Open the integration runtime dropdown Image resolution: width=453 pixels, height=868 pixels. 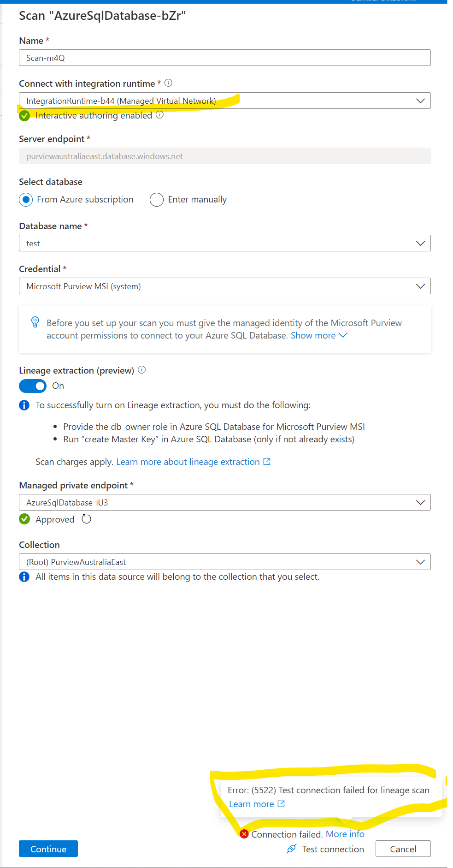click(225, 101)
